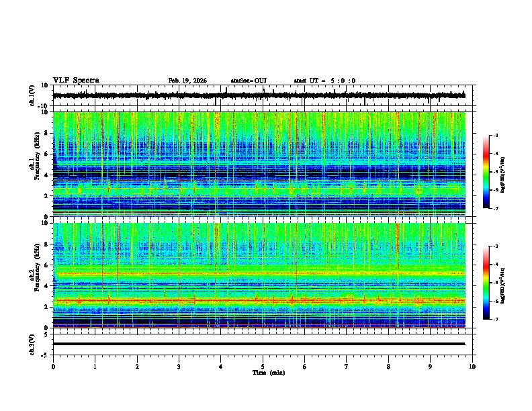
Task: Click the "VLF Spectra" plot title
Action: tap(76, 81)
